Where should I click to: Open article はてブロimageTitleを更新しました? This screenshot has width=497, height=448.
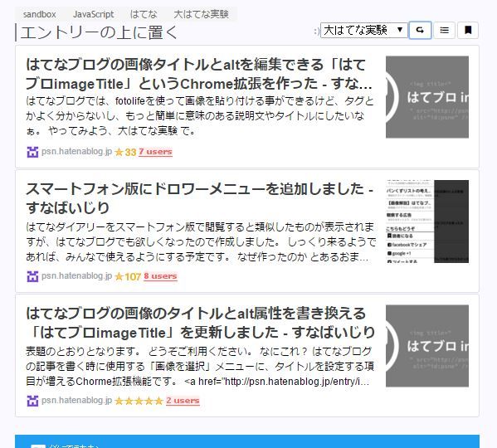pos(200,323)
